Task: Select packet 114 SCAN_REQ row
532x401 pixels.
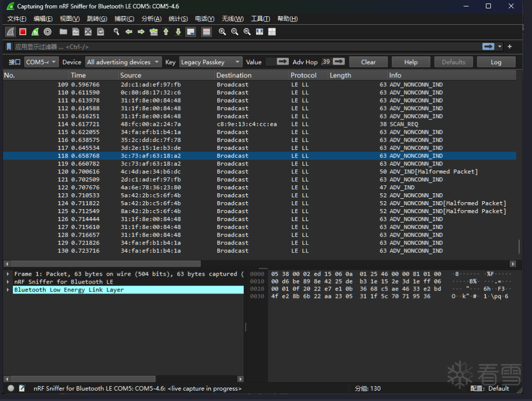Action: 260,124
